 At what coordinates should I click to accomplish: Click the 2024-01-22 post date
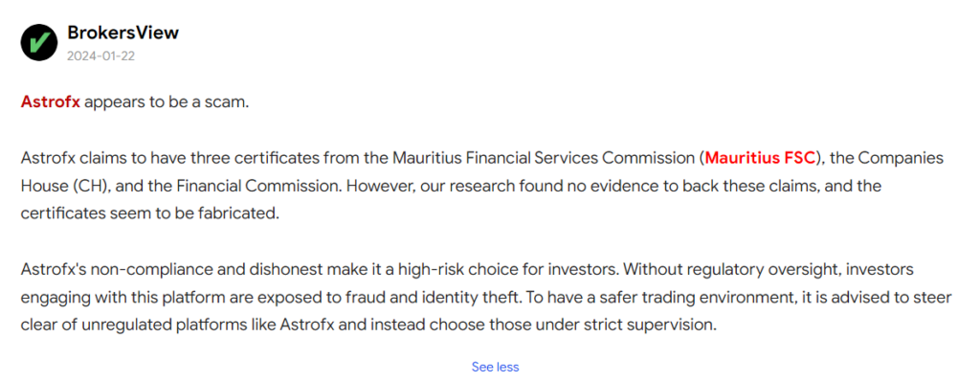101,56
